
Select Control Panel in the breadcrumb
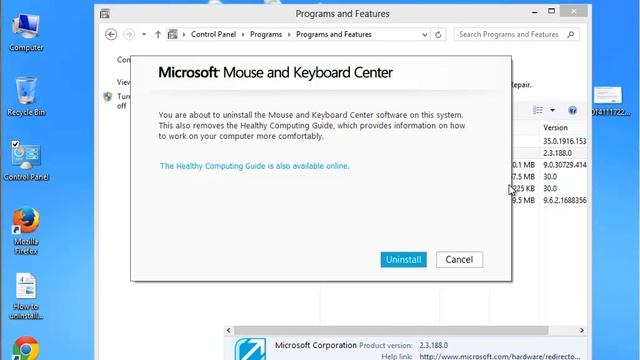[x=213, y=34]
